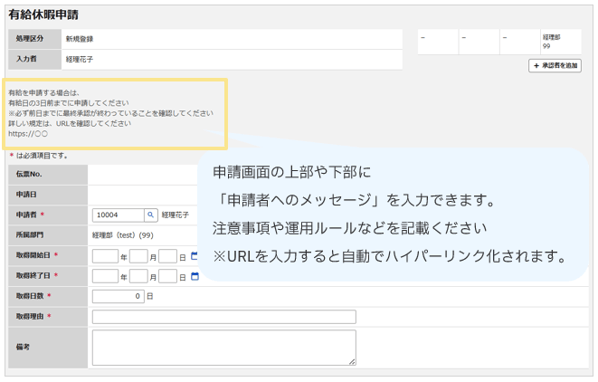The image size is (598, 382).
Task: Focus the 取得開始日 month field
Action: [x=138, y=256]
